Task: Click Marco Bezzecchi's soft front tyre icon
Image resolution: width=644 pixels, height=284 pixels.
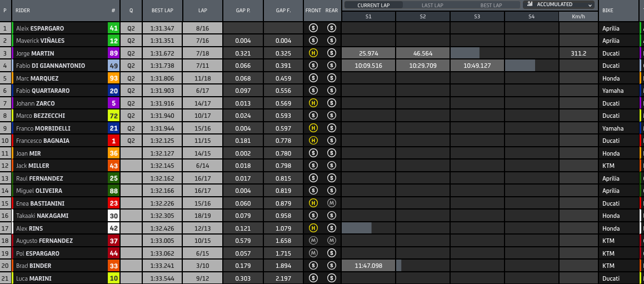Action: [x=313, y=116]
